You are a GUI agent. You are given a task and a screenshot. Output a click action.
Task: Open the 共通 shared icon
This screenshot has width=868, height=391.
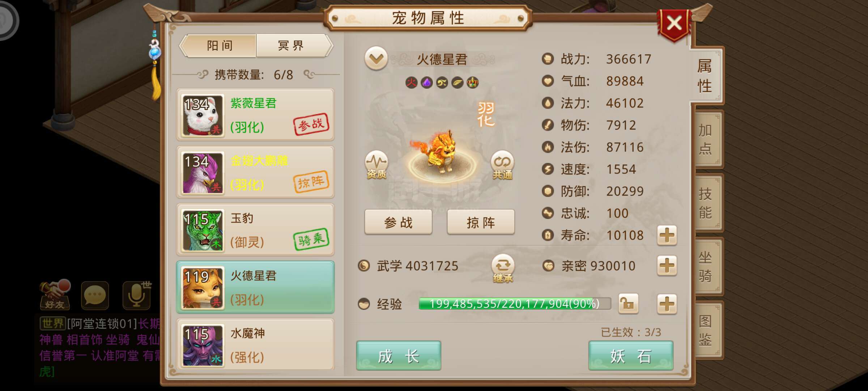502,165
